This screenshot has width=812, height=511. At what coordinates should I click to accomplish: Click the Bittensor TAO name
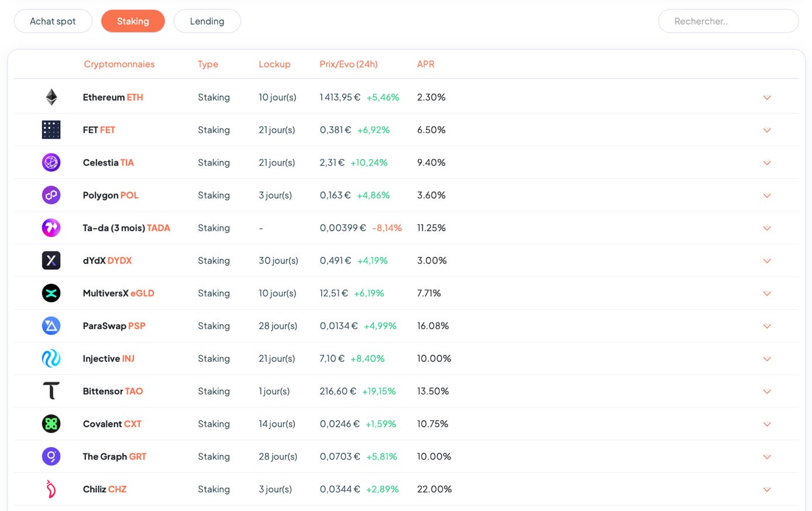point(113,391)
